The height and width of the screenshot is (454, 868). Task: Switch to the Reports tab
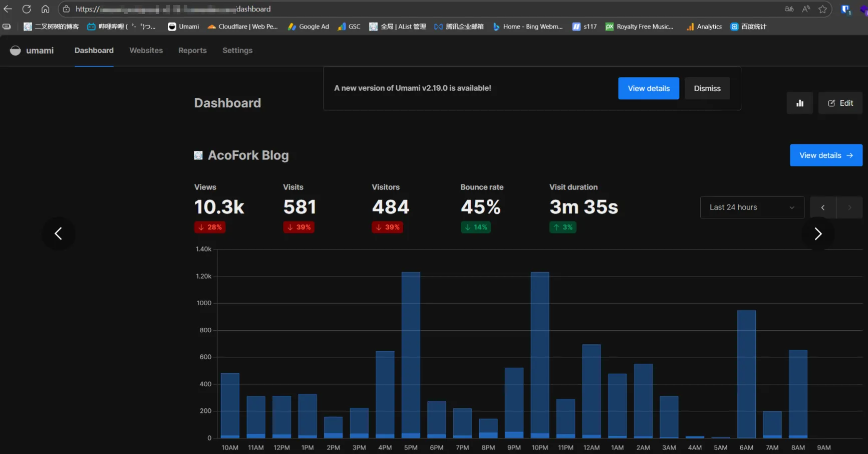pos(192,51)
